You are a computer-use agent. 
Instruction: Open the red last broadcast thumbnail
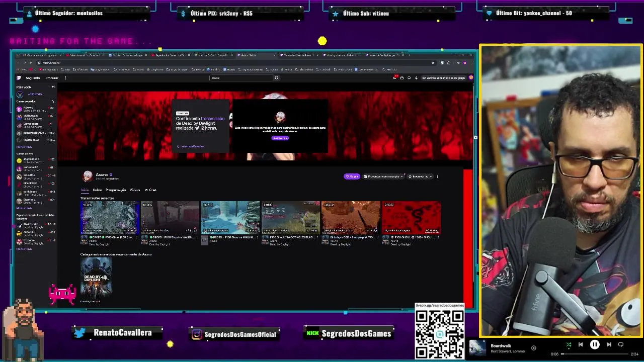(x=412, y=218)
